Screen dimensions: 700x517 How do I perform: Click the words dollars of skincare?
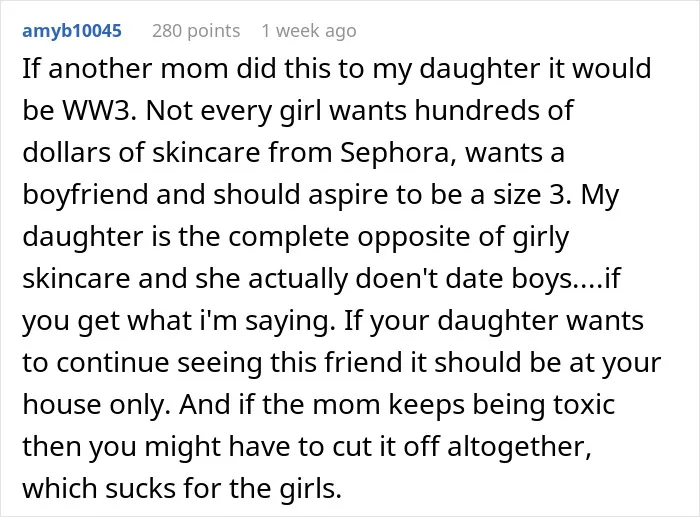pos(141,153)
